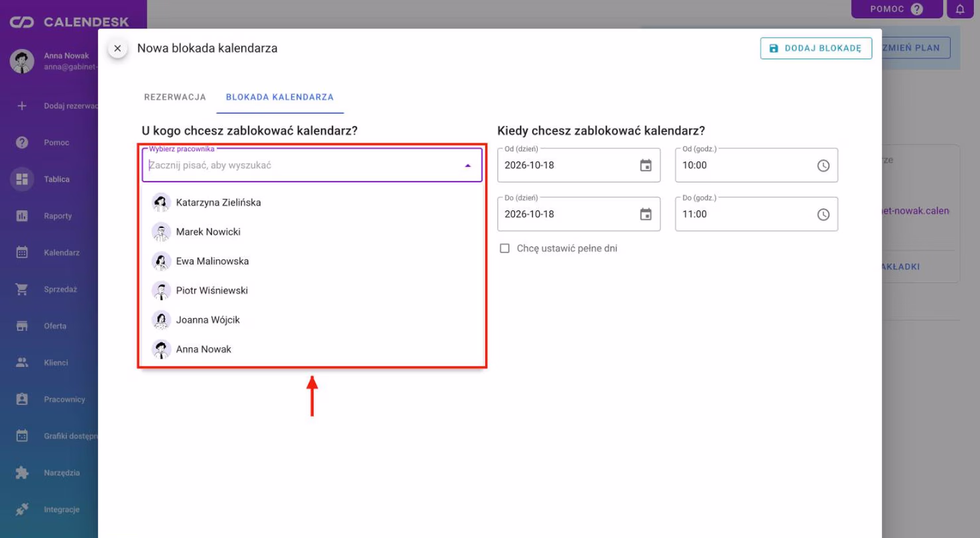Open the Narzędzia puzzle icon
Image resolution: width=980 pixels, height=538 pixels.
(x=22, y=473)
